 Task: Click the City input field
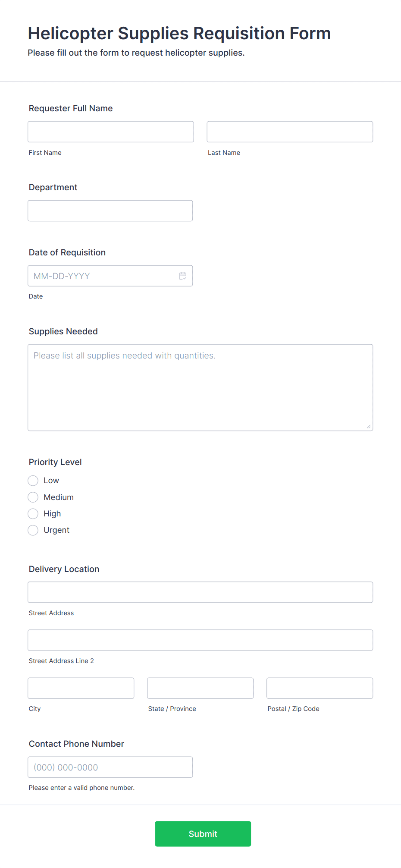click(81, 688)
